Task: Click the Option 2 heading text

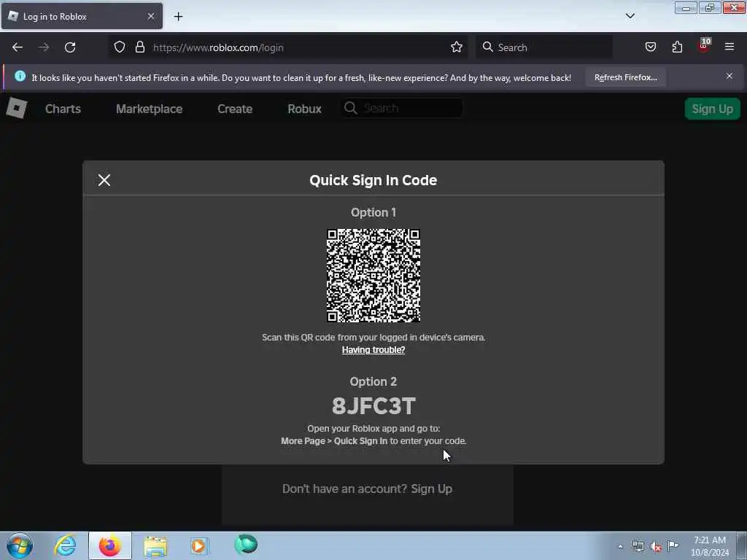Action: (373, 381)
